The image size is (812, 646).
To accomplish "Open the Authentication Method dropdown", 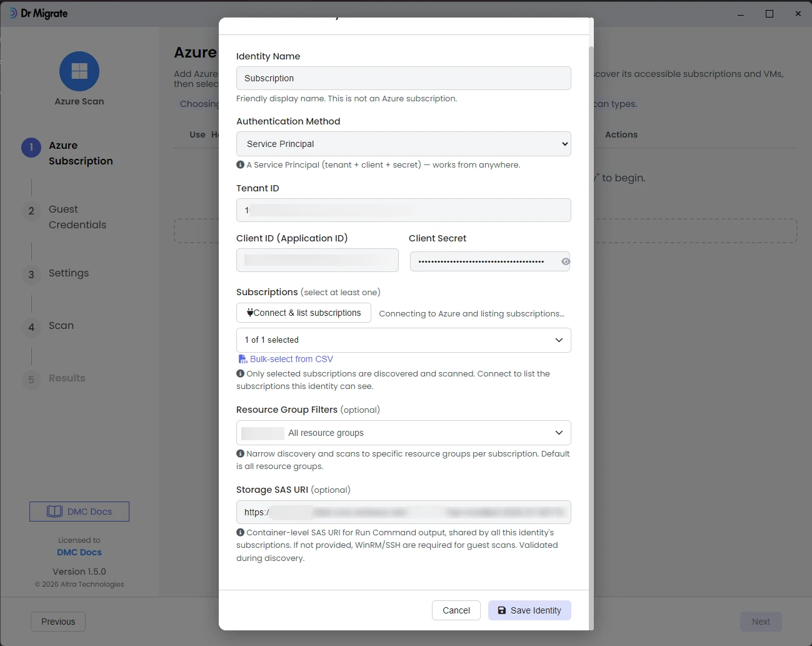I will [404, 144].
